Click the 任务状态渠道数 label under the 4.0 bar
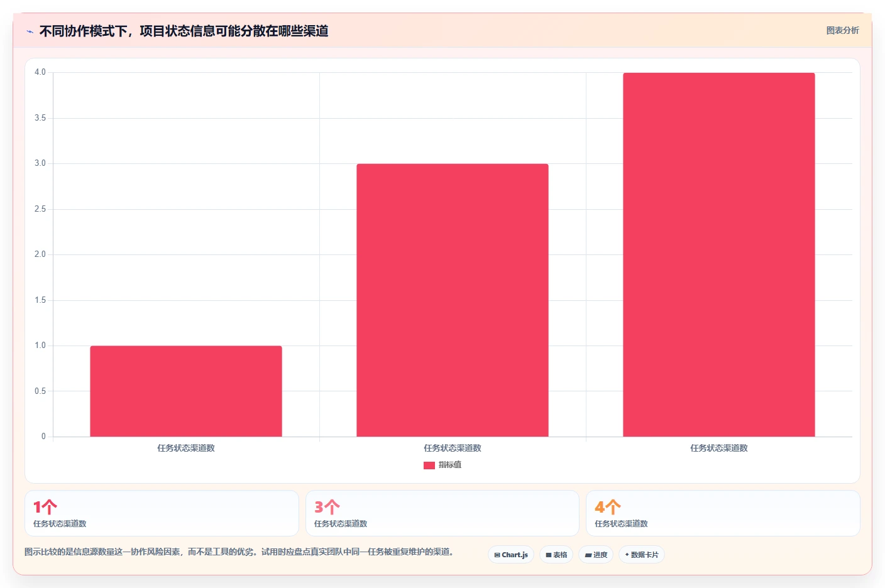Screen dimensions: 885x588 (719, 448)
